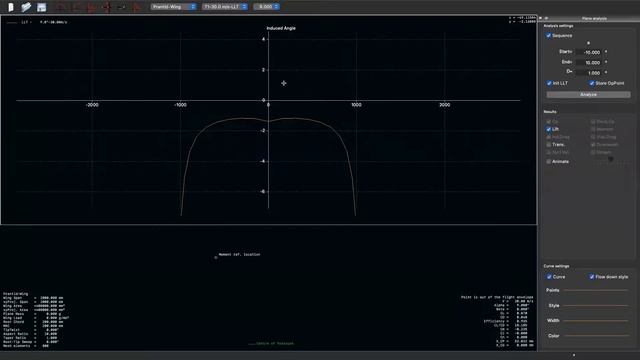Image resolution: width=640 pixels, height=360 pixels.
Task: Toggle the Curve checkbox
Action: pos(549,277)
